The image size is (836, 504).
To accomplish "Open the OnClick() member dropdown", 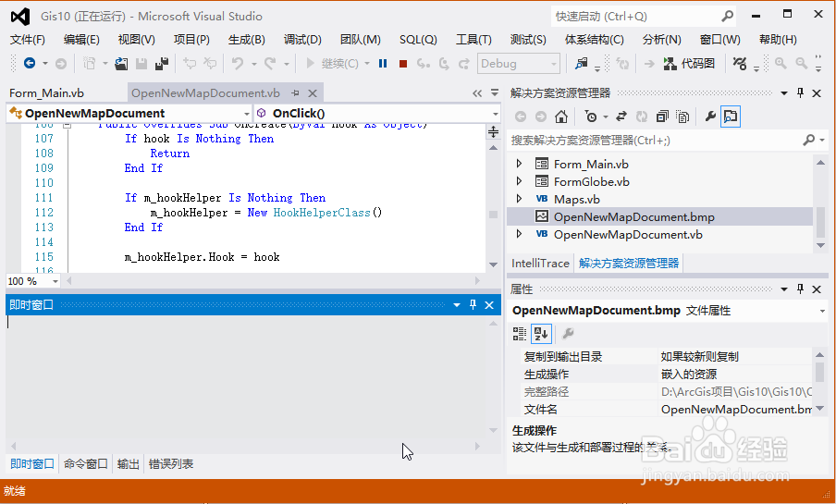I will pos(496,114).
